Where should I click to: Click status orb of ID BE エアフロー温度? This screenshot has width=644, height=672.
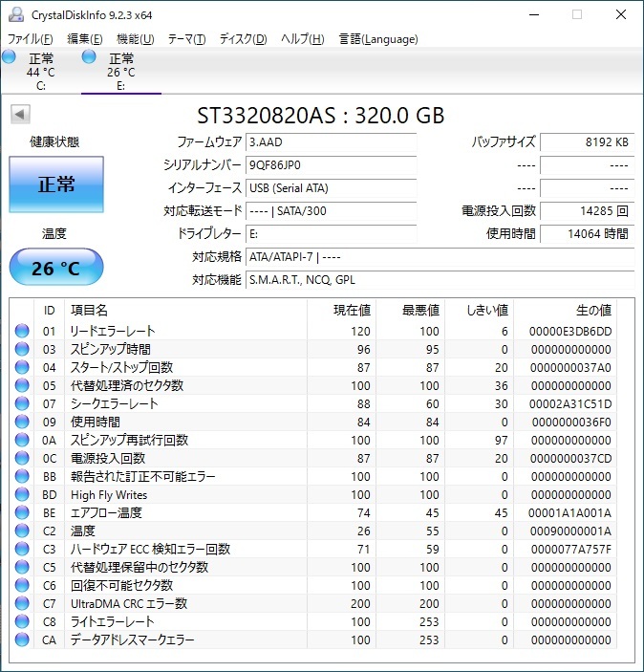(x=22, y=512)
